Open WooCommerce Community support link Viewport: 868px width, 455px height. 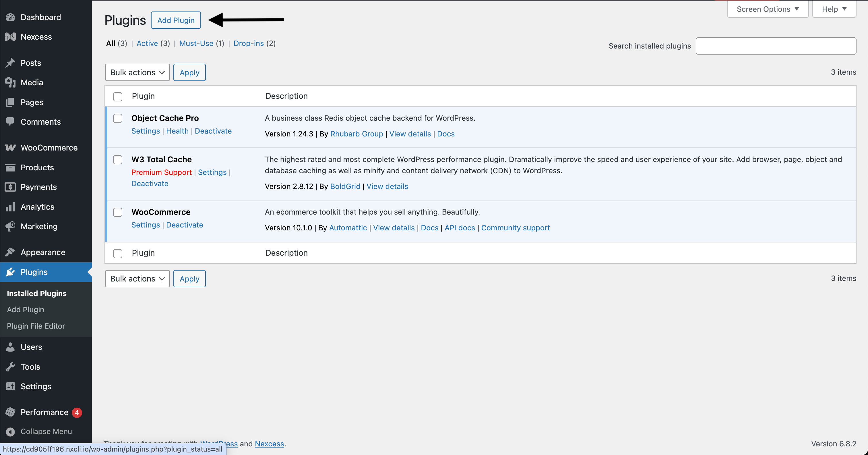515,228
